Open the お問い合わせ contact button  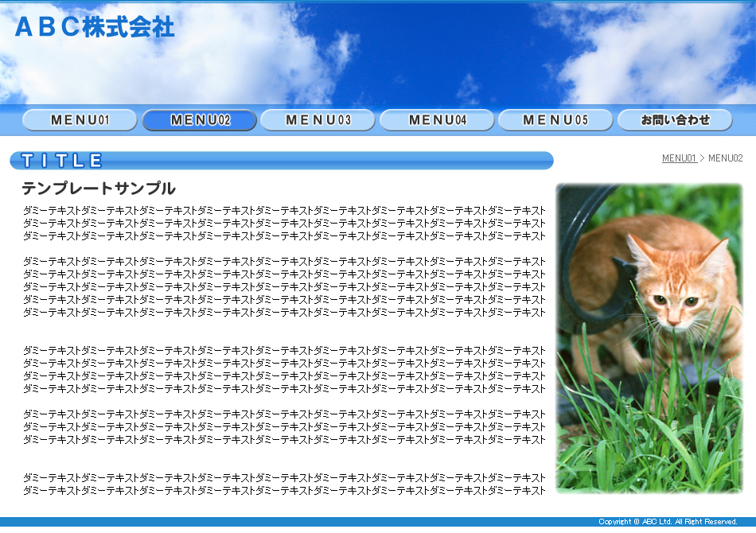(675, 120)
